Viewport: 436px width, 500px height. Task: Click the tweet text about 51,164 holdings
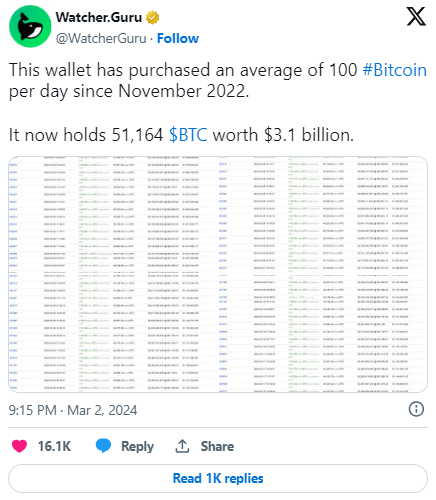181,135
